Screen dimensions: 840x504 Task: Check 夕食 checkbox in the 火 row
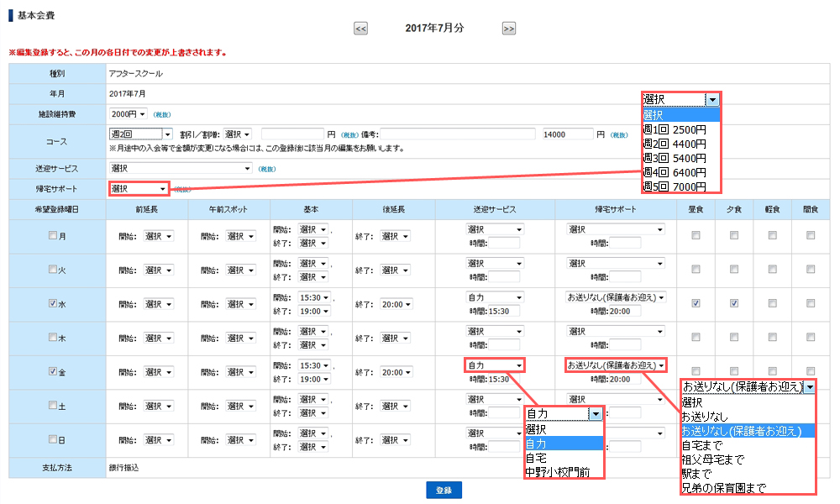click(x=734, y=269)
